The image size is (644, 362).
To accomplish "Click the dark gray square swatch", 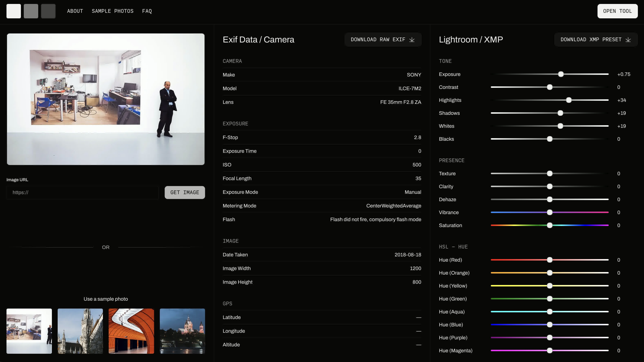I will [48, 11].
